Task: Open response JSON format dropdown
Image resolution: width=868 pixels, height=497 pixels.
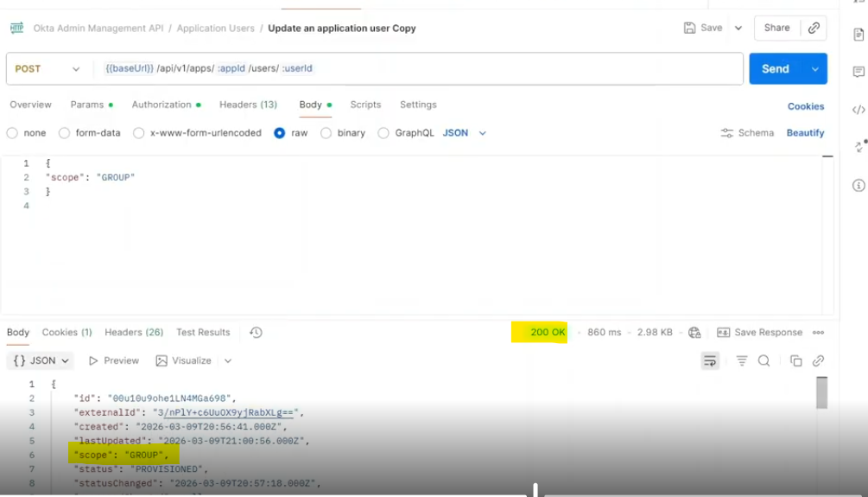Action: click(x=42, y=360)
